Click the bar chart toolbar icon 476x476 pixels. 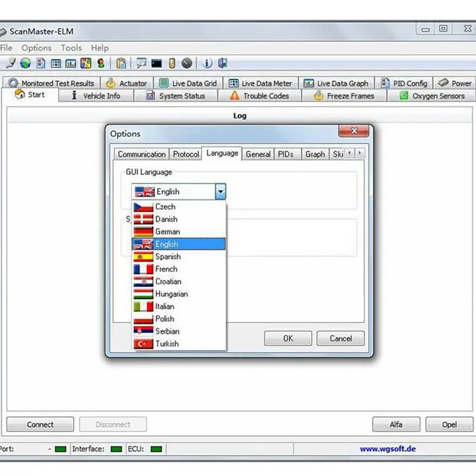(71, 64)
